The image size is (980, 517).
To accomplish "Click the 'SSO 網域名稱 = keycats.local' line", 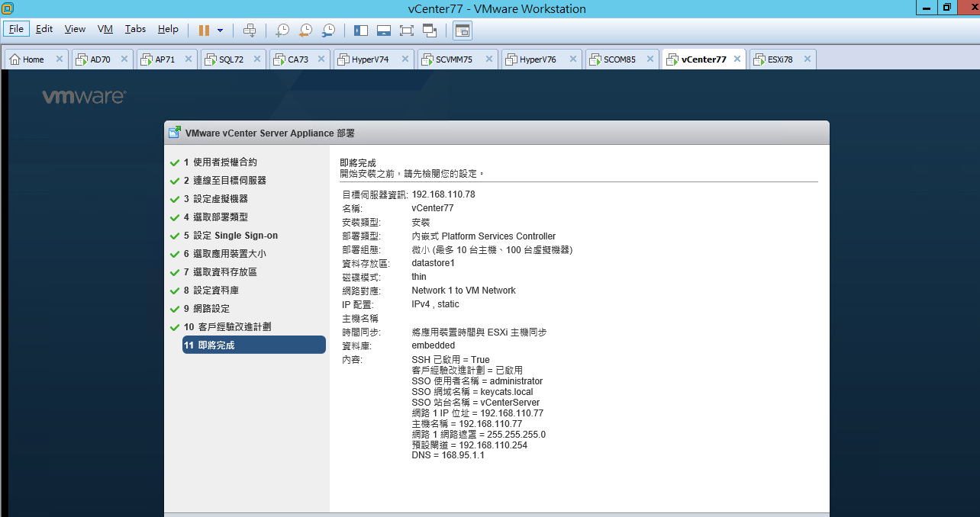I will point(472,392).
